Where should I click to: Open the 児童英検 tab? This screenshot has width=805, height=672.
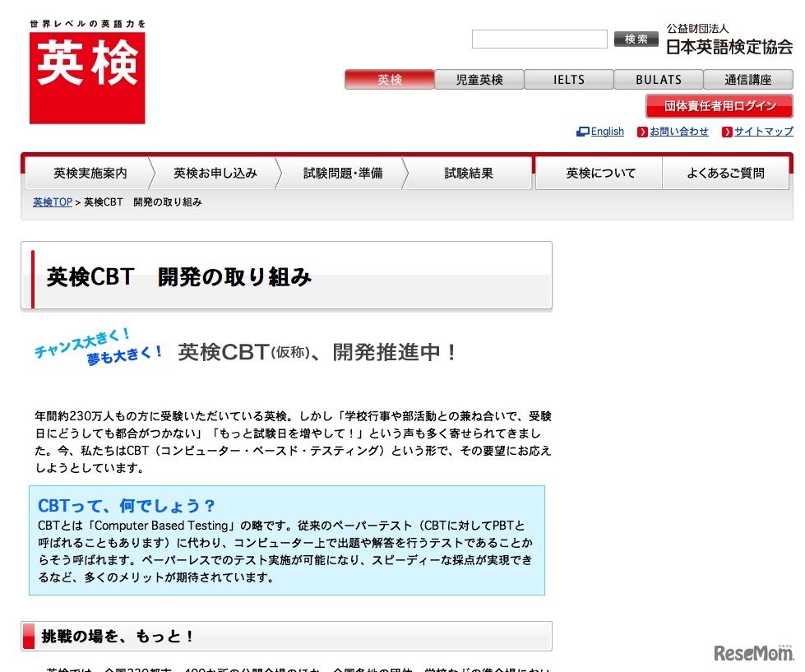[x=479, y=79]
